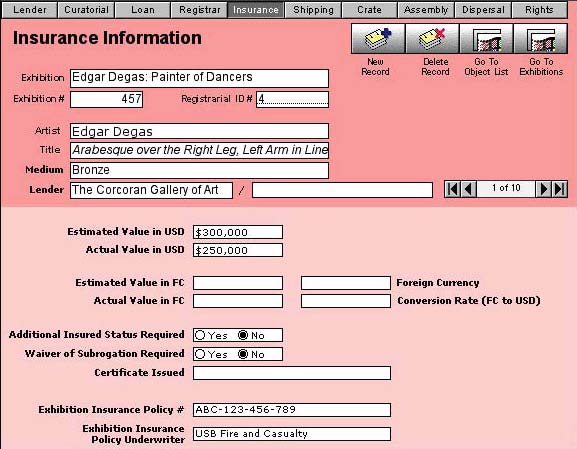Click the New Record icon

click(378, 39)
